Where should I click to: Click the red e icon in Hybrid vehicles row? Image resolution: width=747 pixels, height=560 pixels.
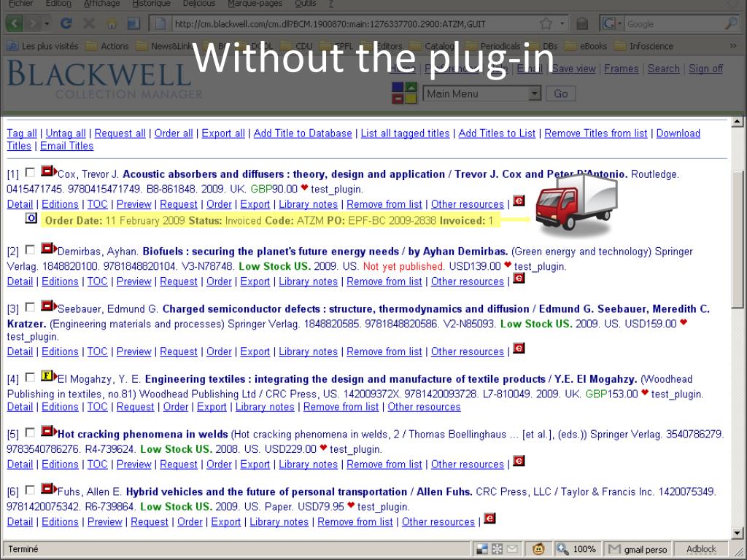tap(489, 518)
